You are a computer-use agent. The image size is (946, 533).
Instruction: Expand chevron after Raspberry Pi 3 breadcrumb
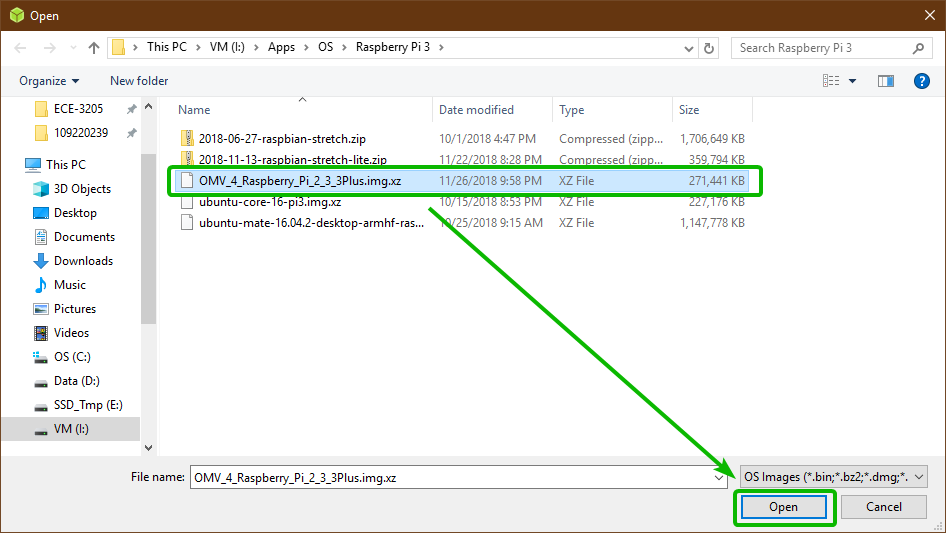point(441,47)
